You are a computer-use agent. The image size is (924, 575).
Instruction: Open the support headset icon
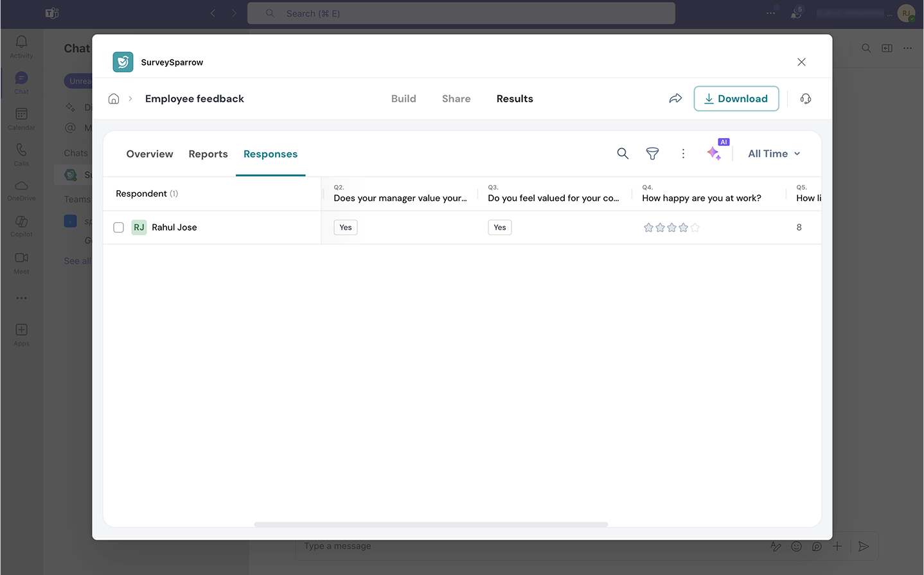tap(806, 99)
